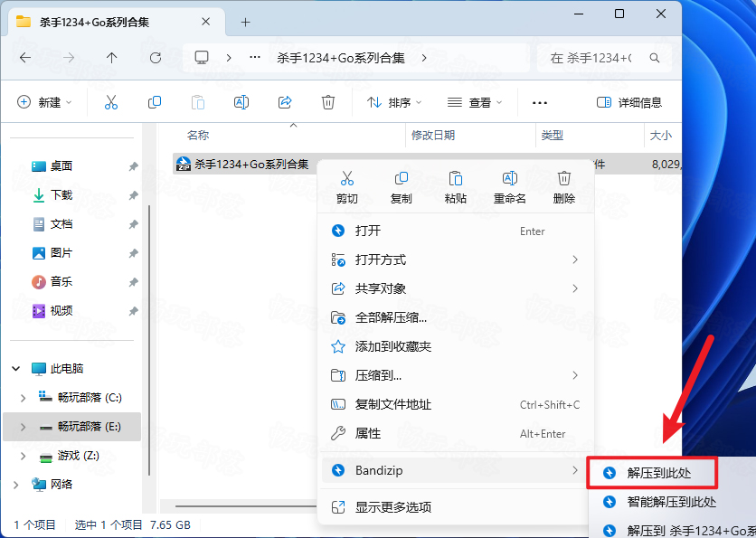Click the see more (…) toolbar button
Image resolution: width=756 pixels, height=538 pixels.
tap(540, 103)
